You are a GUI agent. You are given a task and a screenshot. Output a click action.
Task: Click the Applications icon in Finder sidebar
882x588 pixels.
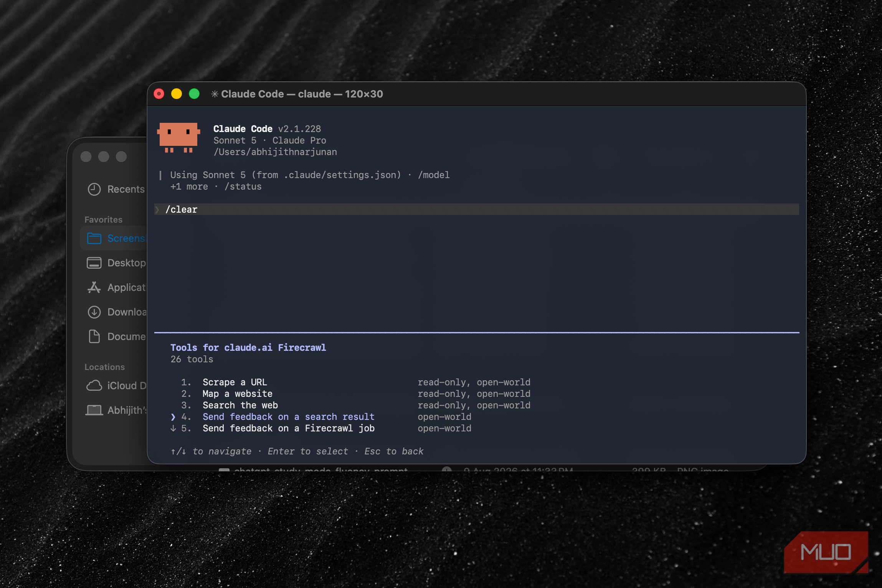tap(94, 287)
